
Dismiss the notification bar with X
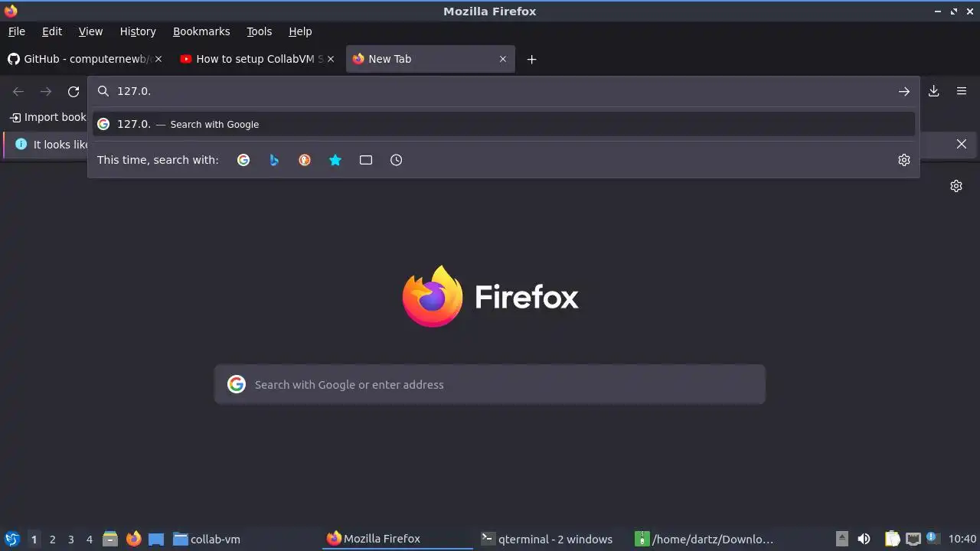(962, 144)
